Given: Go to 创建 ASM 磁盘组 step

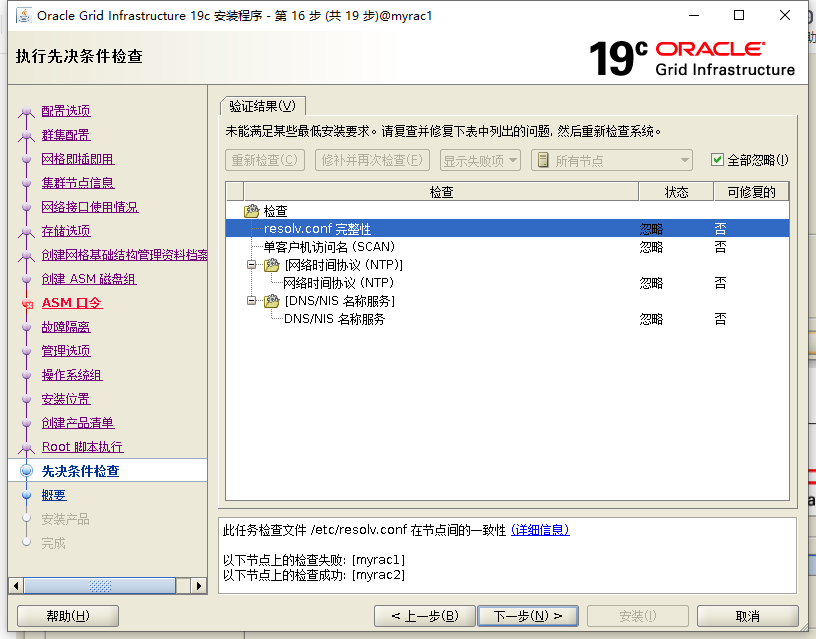Looking at the screenshot, I should (89, 279).
